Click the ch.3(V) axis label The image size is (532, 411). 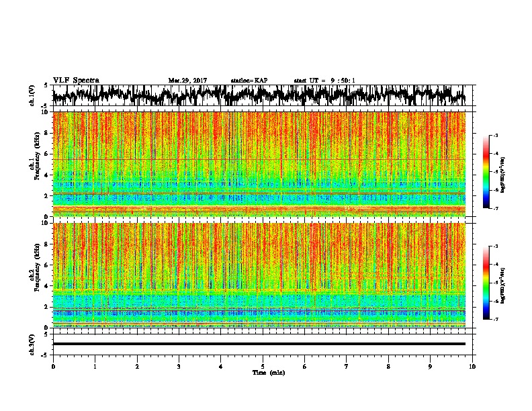click(32, 345)
